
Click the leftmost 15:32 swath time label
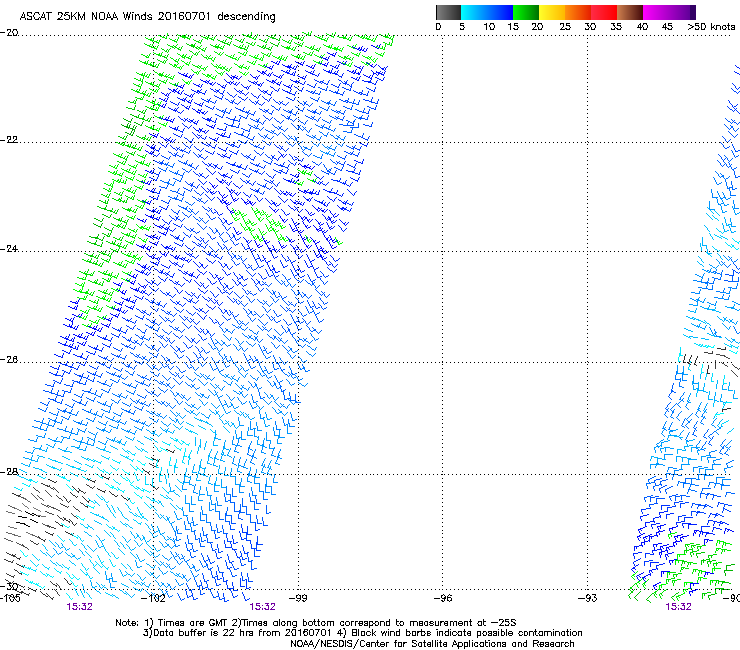coord(79,607)
